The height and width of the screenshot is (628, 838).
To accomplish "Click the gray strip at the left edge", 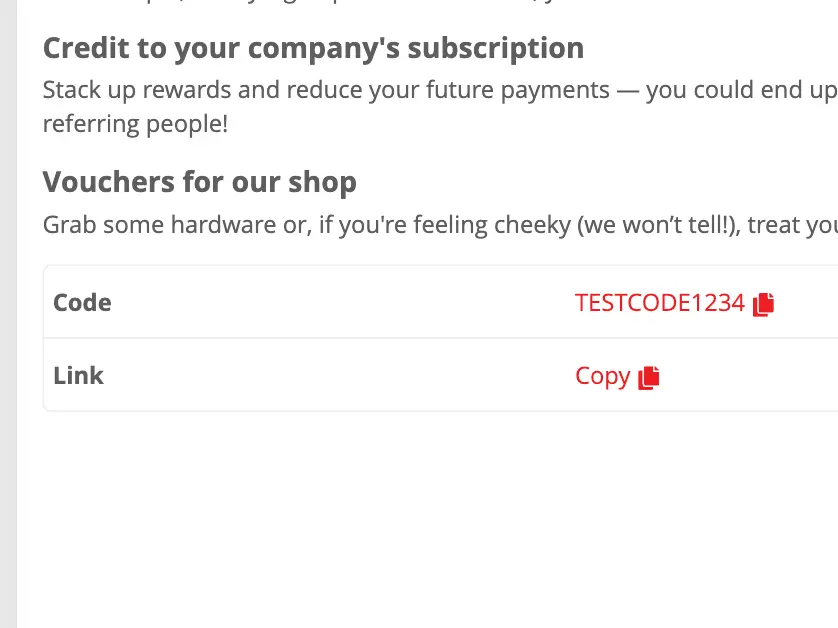I will [x=8, y=314].
